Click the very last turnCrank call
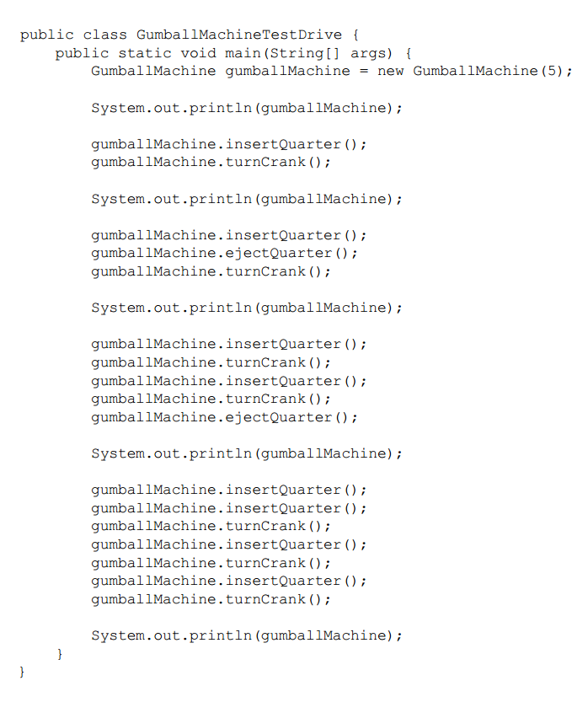This screenshot has width=588, height=702. (211, 599)
